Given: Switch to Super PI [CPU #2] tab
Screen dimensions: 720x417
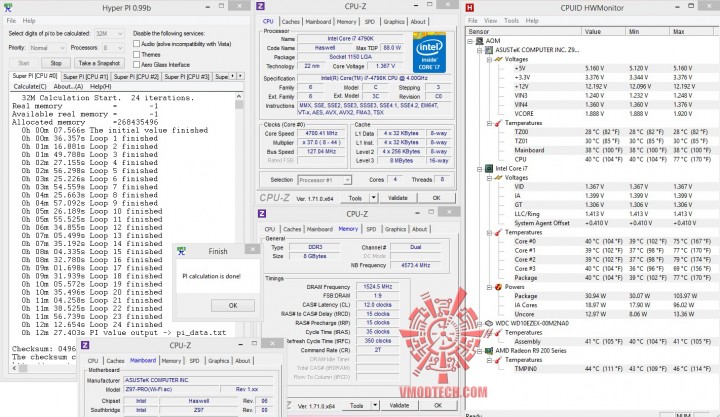Looking at the screenshot, I should pyautogui.click(x=136, y=77).
